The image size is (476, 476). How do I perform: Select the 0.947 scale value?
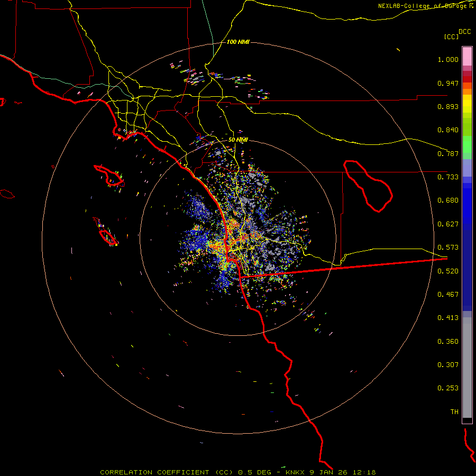point(448,83)
